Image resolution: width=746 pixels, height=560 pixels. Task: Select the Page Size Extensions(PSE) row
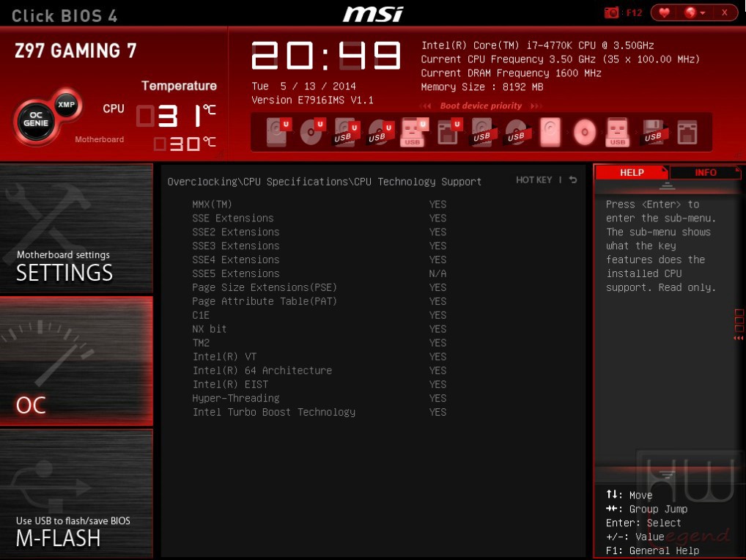click(320, 287)
